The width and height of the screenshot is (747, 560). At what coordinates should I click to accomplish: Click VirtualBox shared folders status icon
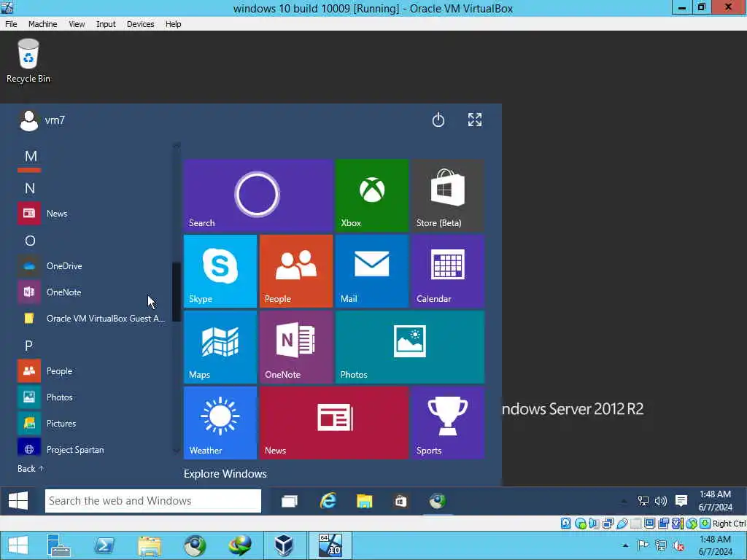click(635, 524)
